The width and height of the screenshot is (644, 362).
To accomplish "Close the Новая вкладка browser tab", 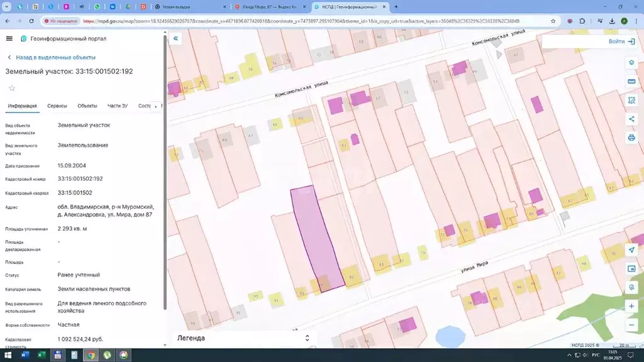I will 225,6.
